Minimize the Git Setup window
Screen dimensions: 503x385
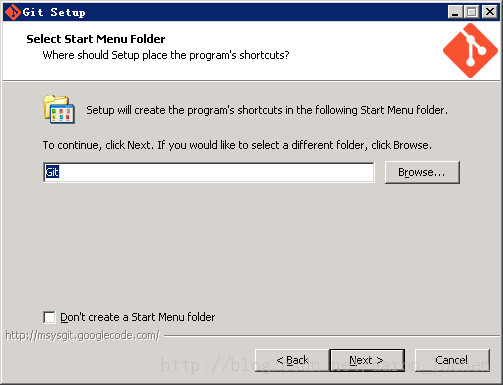[x=455, y=12]
